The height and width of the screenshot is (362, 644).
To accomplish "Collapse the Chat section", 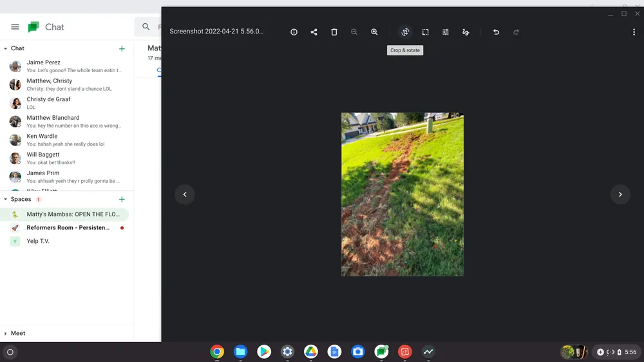I will click(x=6, y=48).
